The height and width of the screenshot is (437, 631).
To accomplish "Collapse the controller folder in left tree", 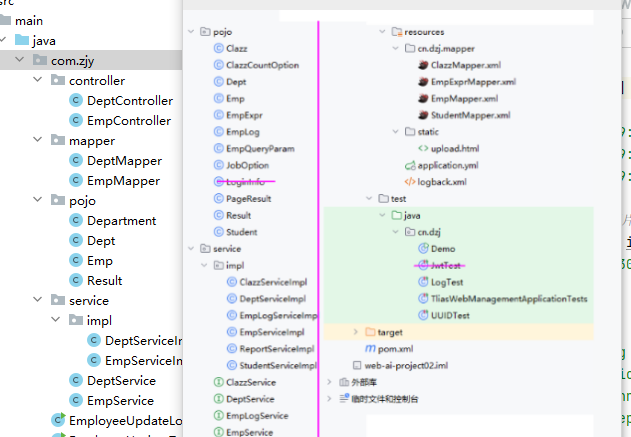I will point(39,81).
